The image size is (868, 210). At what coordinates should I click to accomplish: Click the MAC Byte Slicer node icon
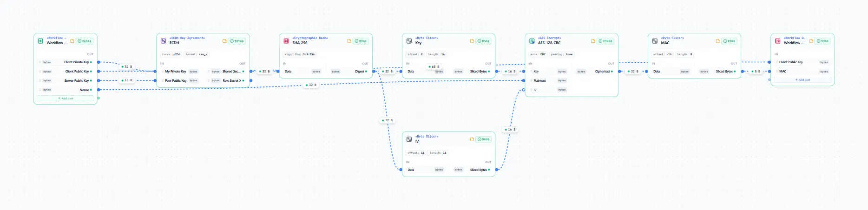655,41
